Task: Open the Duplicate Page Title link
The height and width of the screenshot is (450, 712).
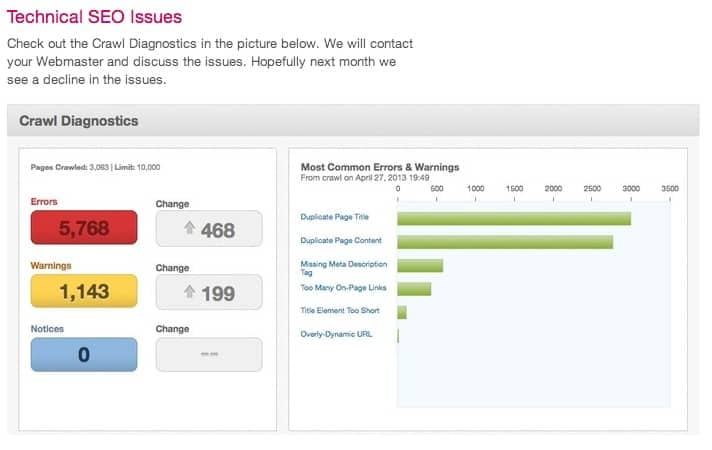Action: 335,217
